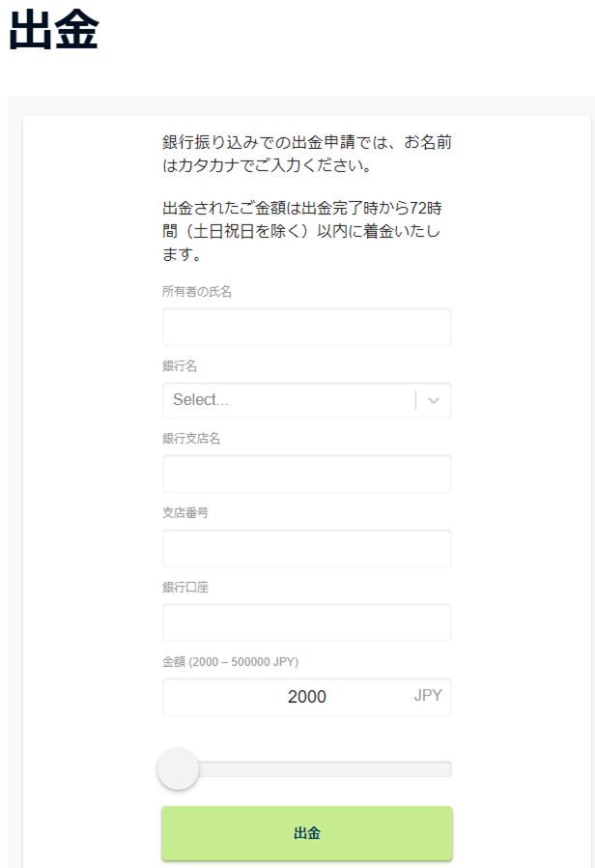Focus the 所有者の氏名 input field
The image size is (595, 868).
(307, 327)
